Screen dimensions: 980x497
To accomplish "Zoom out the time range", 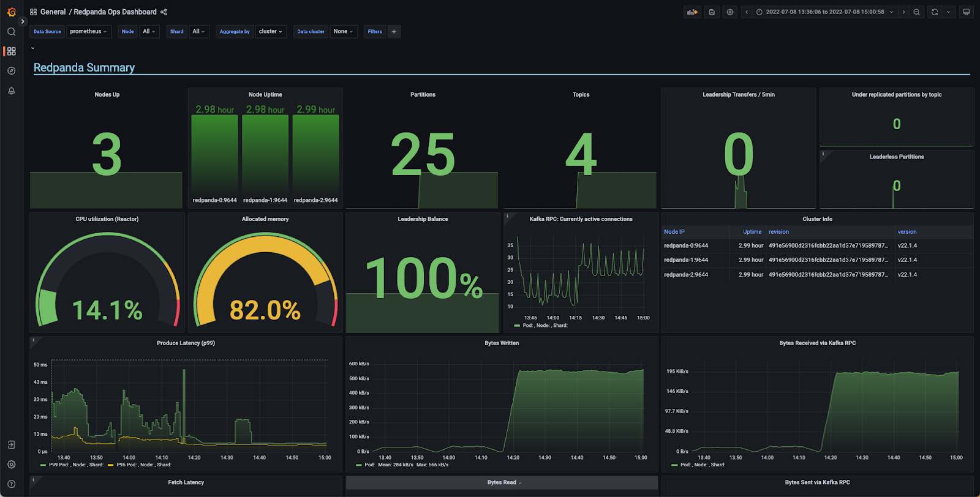I will (916, 12).
